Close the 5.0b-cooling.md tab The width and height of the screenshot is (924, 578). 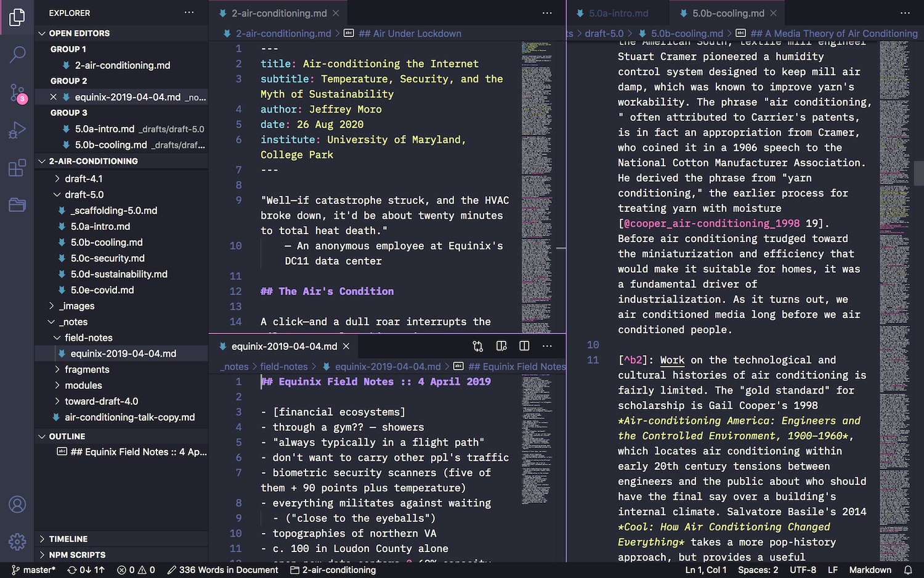tap(773, 13)
